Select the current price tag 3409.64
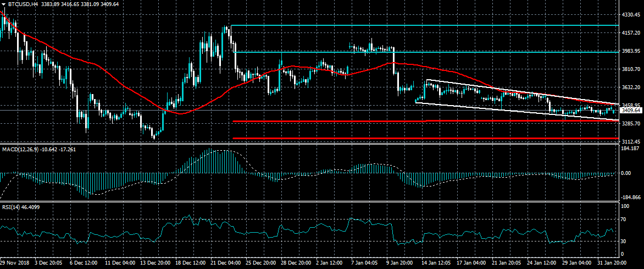Image resolution: width=644 pixels, height=269 pixels. pos(631,110)
